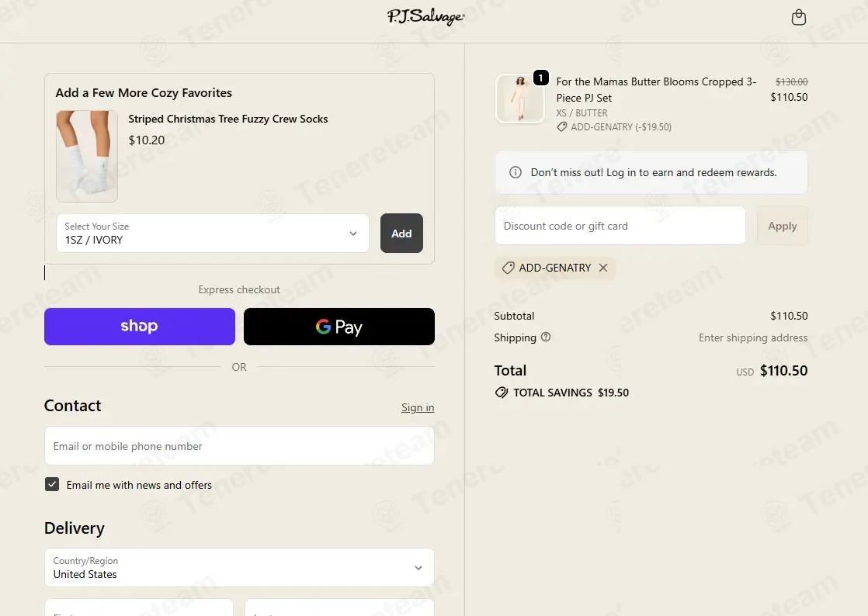Click the tag icon on ADD-GENATRY chip
Image resolution: width=868 pixels, height=616 pixels.
tap(509, 268)
